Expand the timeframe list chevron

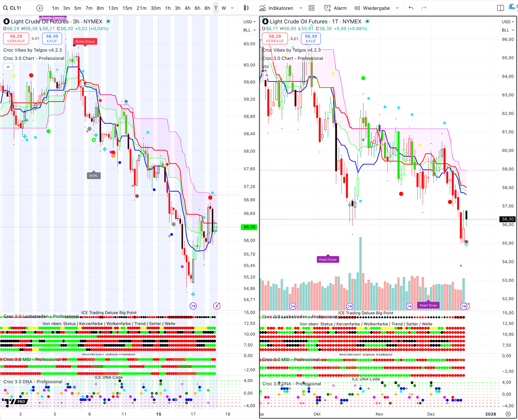click(x=232, y=8)
